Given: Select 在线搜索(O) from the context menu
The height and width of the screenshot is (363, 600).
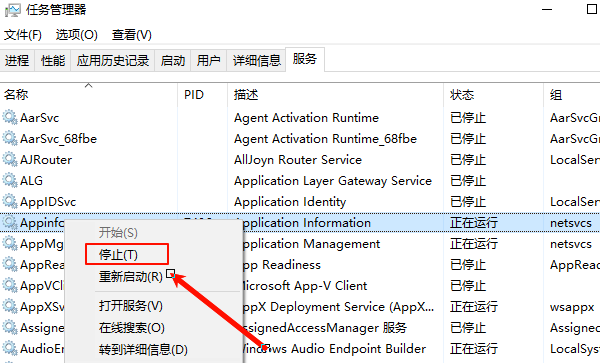Looking at the screenshot, I should pos(132,327).
